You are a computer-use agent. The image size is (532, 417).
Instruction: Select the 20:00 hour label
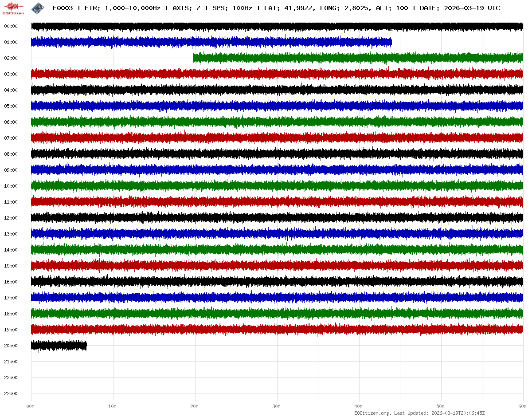pyautogui.click(x=10, y=346)
